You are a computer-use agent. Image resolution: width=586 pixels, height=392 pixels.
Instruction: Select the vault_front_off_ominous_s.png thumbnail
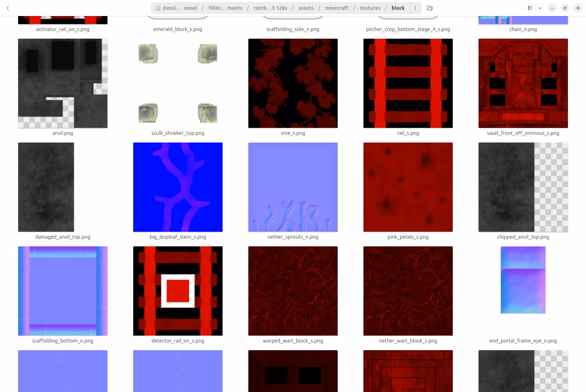pyautogui.click(x=523, y=83)
